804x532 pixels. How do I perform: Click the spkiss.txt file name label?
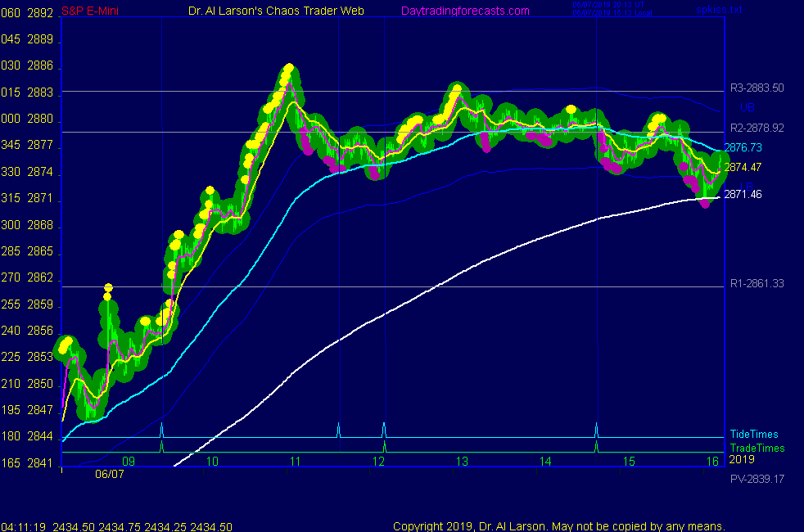(719, 10)
